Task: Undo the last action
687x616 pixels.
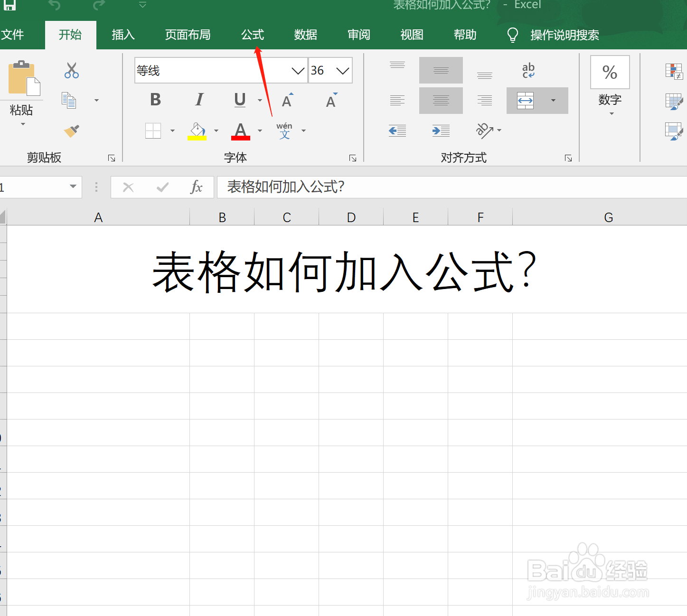Action: 54,5
